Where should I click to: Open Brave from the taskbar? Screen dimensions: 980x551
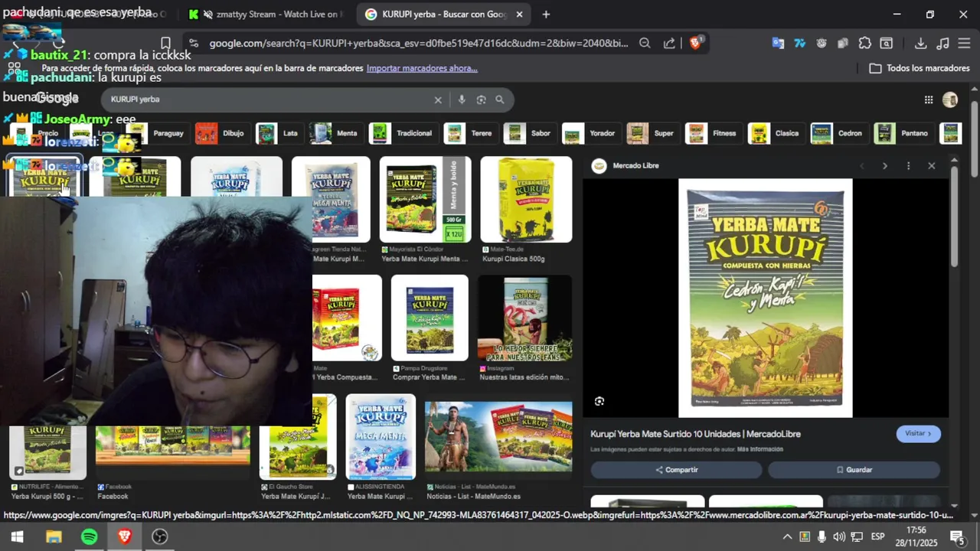(125, 536)
